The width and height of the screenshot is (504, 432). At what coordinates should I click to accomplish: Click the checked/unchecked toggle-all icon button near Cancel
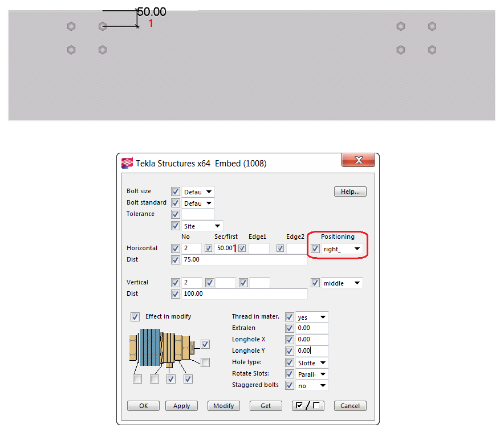click(x=308, y=406)
